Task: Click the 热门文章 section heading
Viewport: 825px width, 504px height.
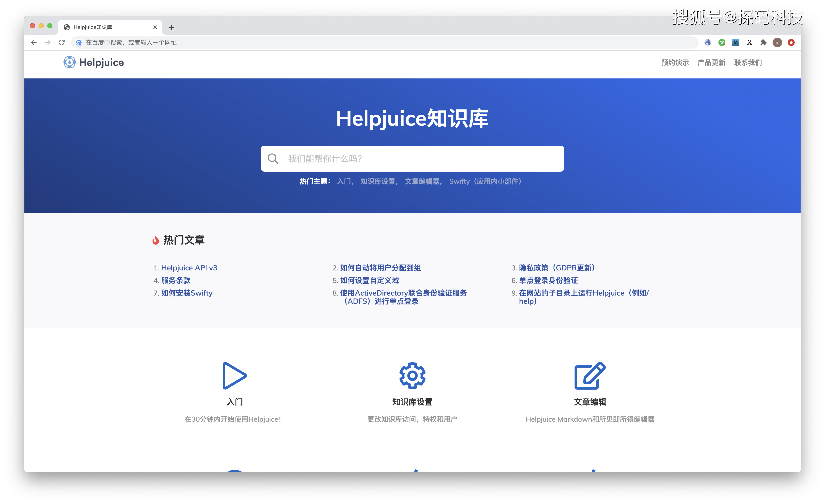Action: click(184, 240)
